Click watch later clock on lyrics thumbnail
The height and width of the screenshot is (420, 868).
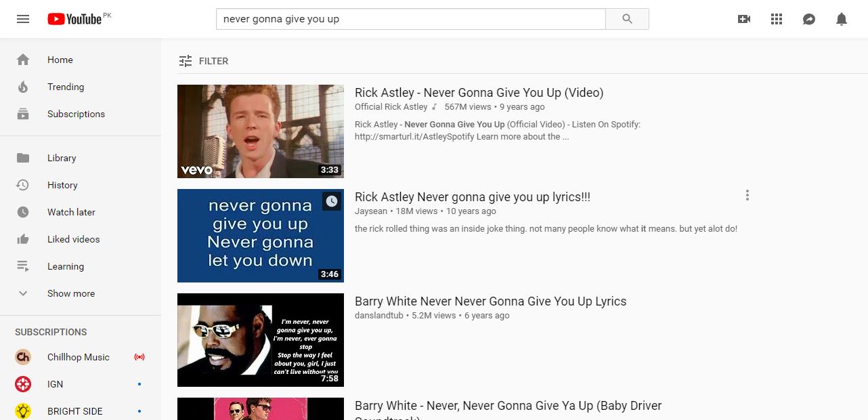tap(331, 201)
